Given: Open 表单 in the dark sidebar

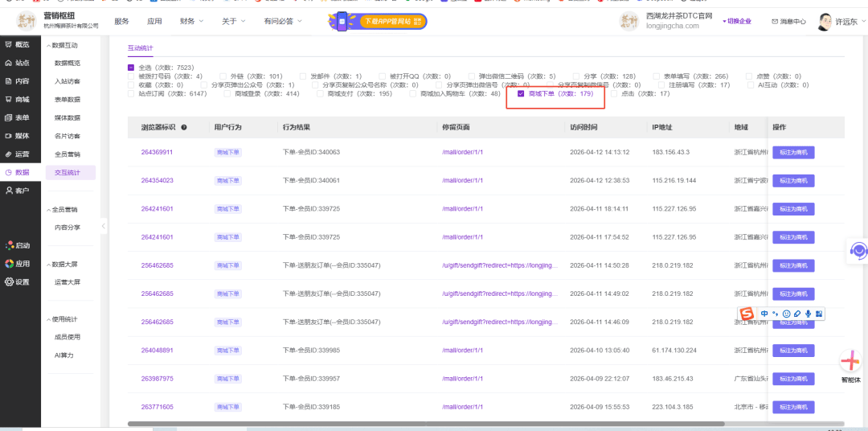Looking at the screenshot, I should (18, 117).
